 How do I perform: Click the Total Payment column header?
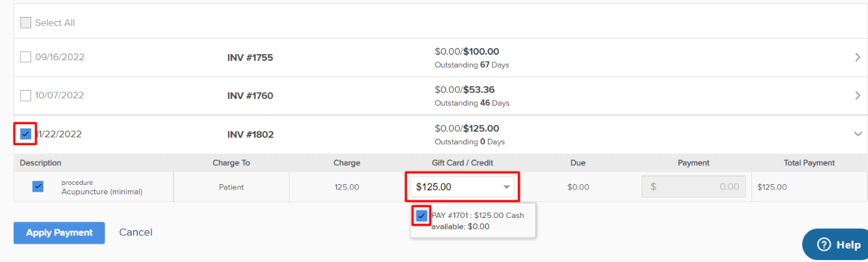(x=809, y=163)
